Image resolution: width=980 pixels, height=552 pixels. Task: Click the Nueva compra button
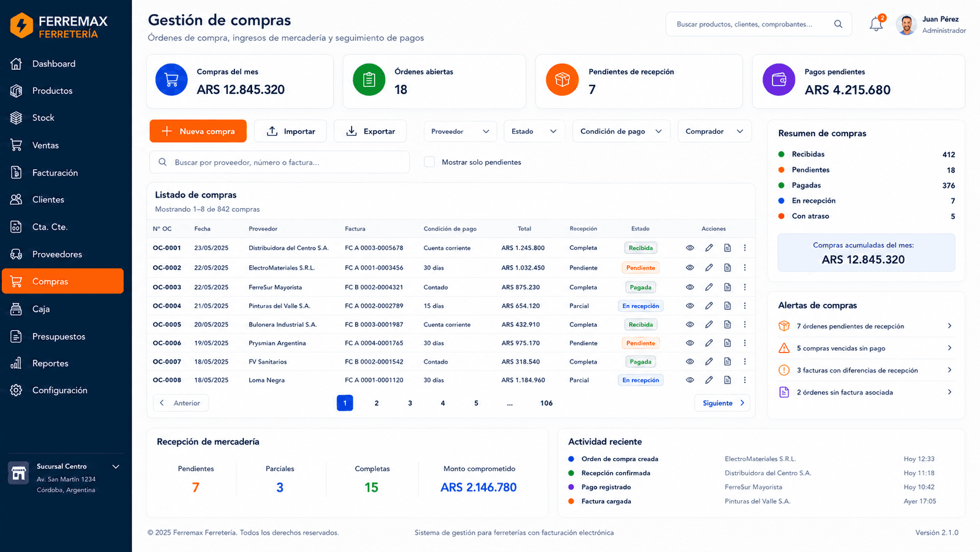click(198, 131)
